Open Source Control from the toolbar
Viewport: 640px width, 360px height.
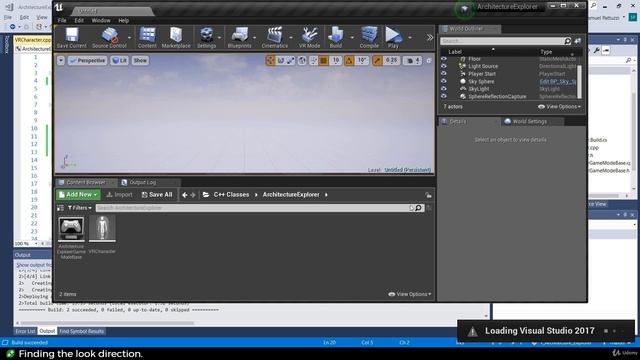[x=109, y=38]
